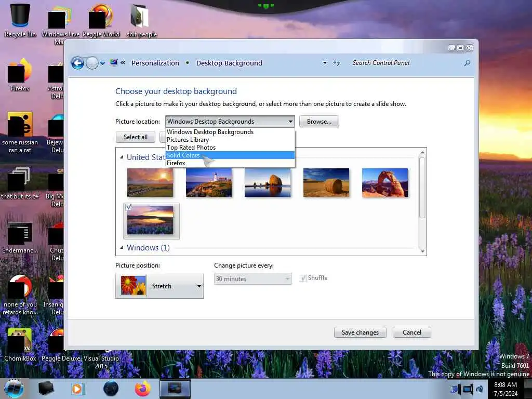
Task: Click the Windows Start orb
Action: 14,389
